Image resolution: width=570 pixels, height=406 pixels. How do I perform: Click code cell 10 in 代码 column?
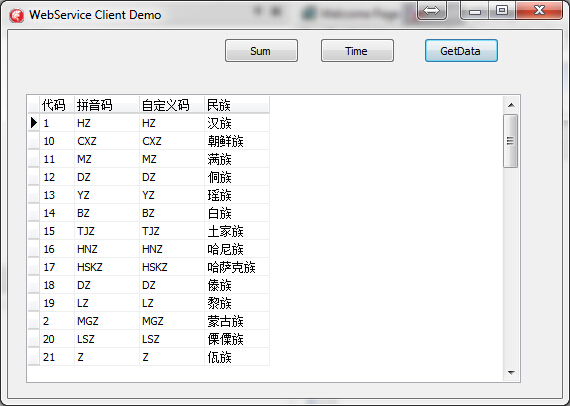(57, 141)
